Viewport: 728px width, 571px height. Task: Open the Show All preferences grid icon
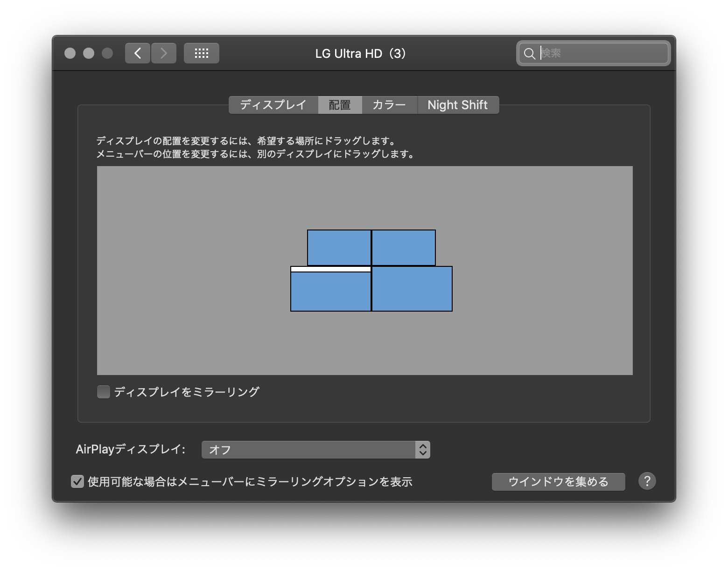[x=202, y=53]
